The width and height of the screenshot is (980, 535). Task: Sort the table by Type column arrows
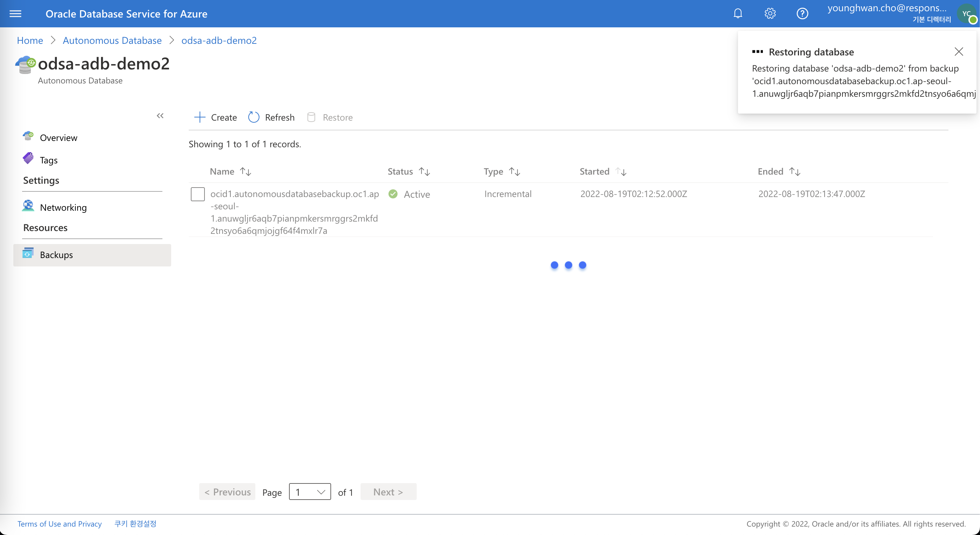coord(515,171)
